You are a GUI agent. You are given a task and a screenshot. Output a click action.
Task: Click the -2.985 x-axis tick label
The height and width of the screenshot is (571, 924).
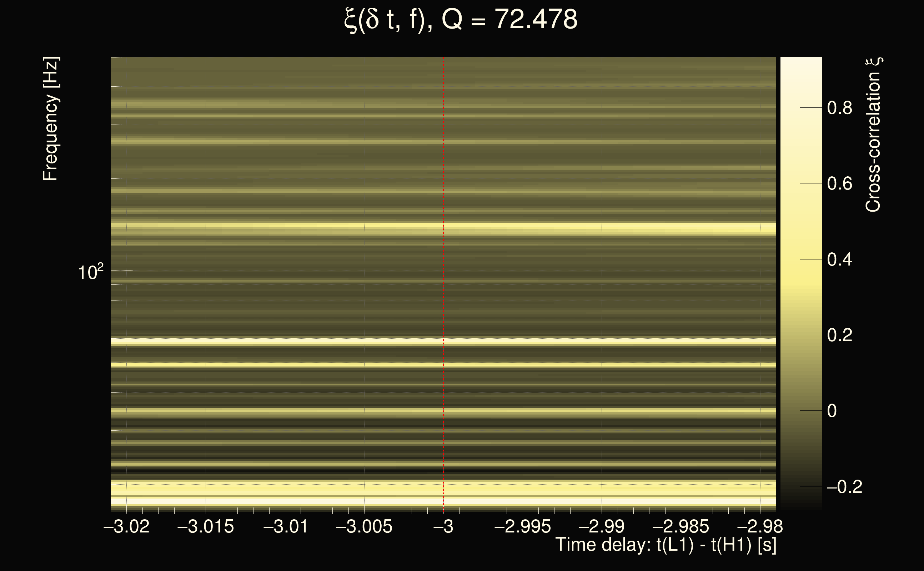(681, 527)
